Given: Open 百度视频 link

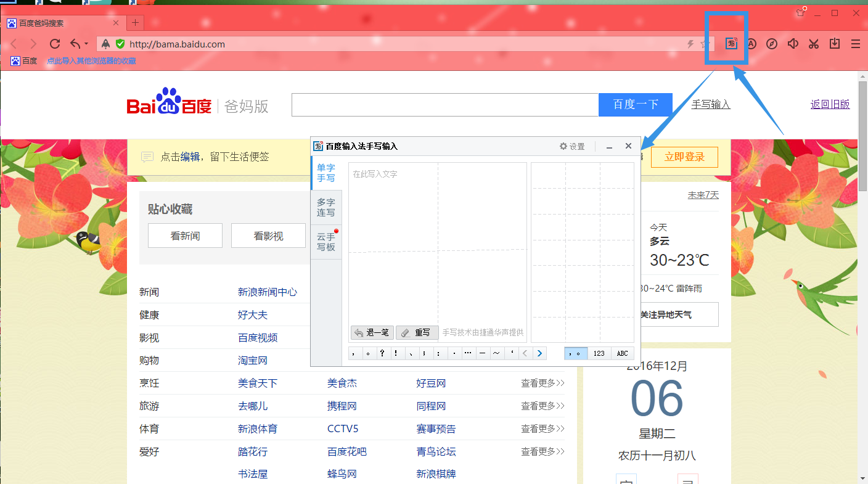Looking at the screenshot, I should (x=258, y=338).
